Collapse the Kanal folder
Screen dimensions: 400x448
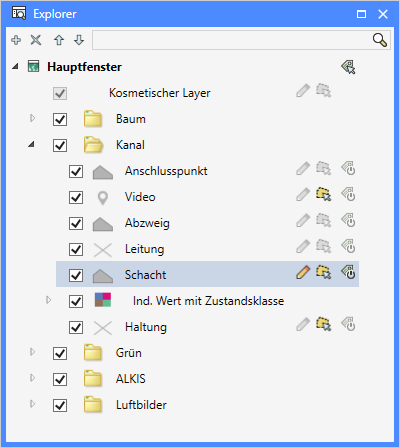pyautogui.click(x=32, y=145)
